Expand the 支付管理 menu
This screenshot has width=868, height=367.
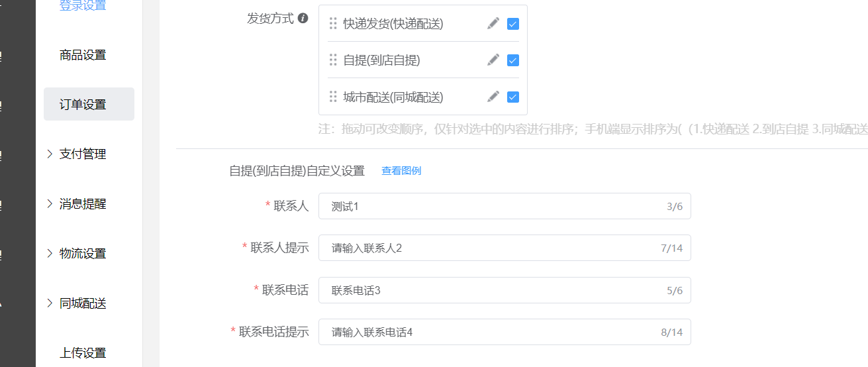point(83,154)
